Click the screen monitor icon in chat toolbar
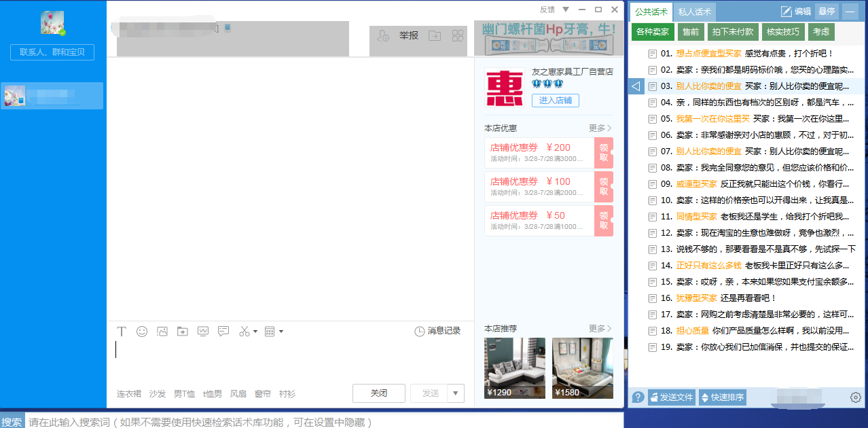868x428 pixels. (x=203, y=332)
